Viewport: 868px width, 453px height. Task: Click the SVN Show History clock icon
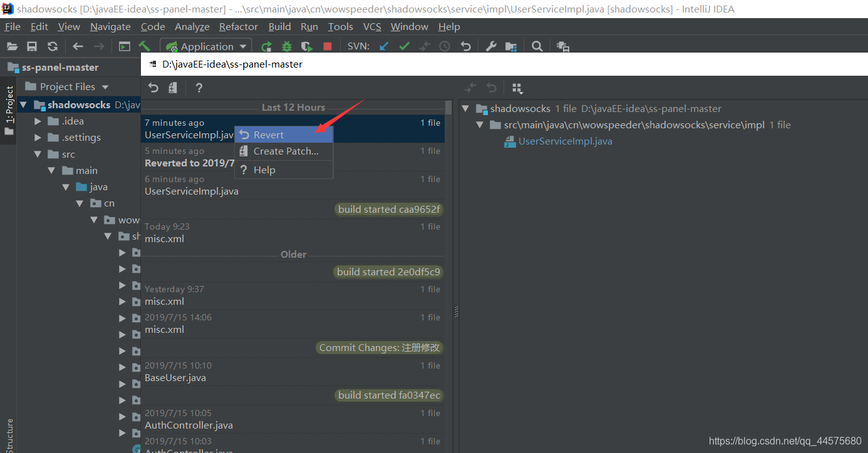445,46
